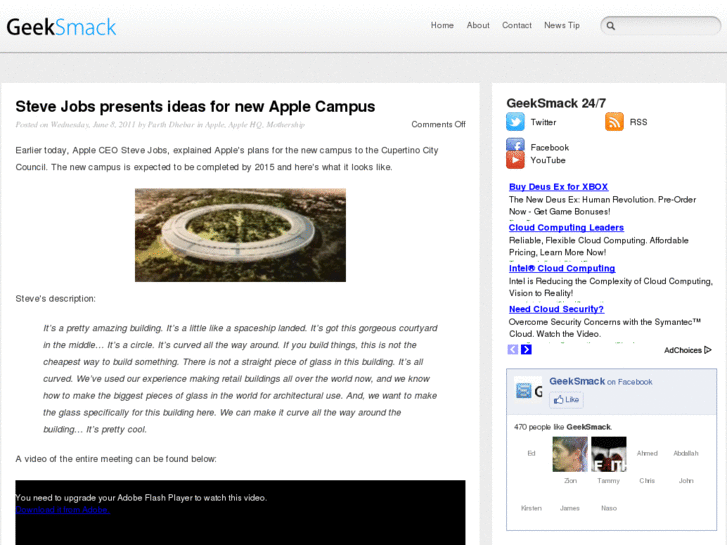Click Kirsten's fan entry

pyautogui.click(x=531, y=508)
